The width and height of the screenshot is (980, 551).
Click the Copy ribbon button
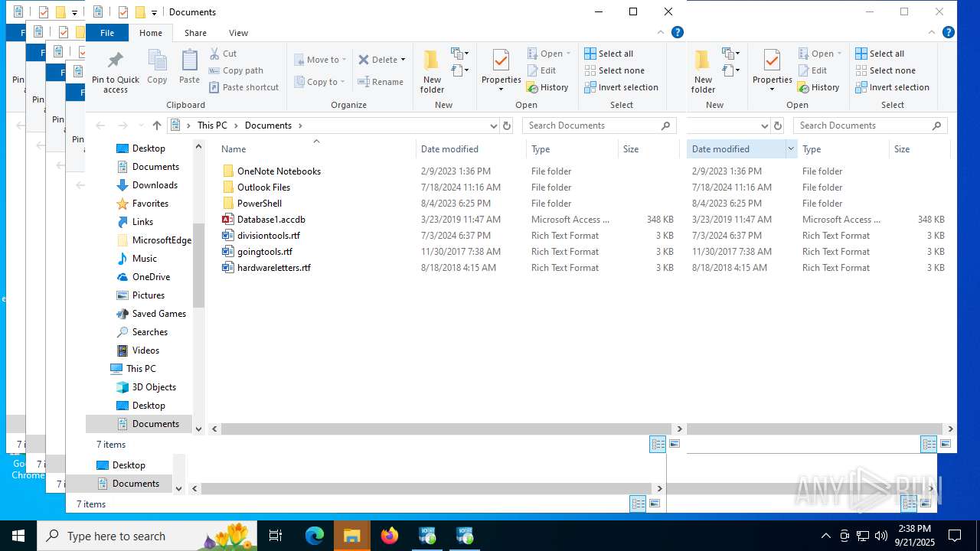[x=157, y=67]
